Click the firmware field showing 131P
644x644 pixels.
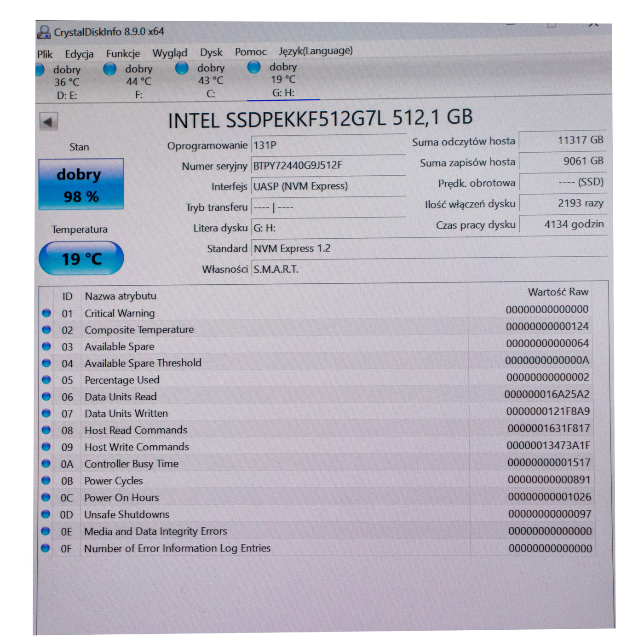pyautogui.click(x=328, y=145)
